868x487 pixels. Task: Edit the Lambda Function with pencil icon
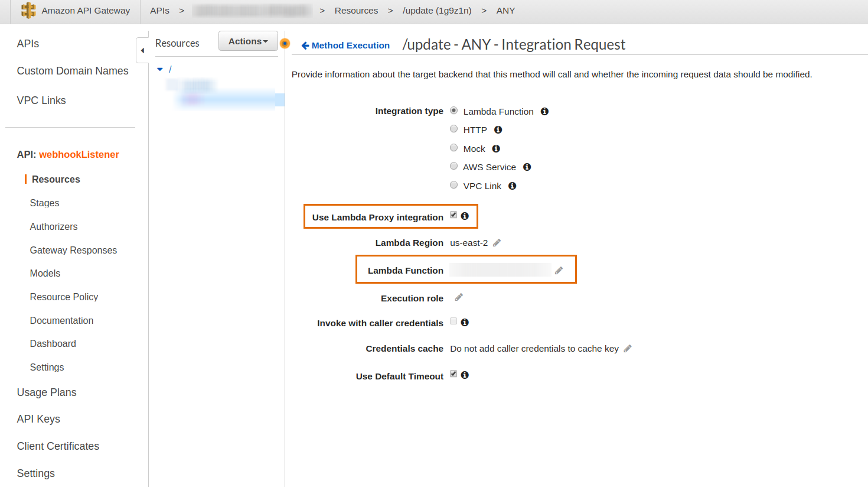coord(559,270)
